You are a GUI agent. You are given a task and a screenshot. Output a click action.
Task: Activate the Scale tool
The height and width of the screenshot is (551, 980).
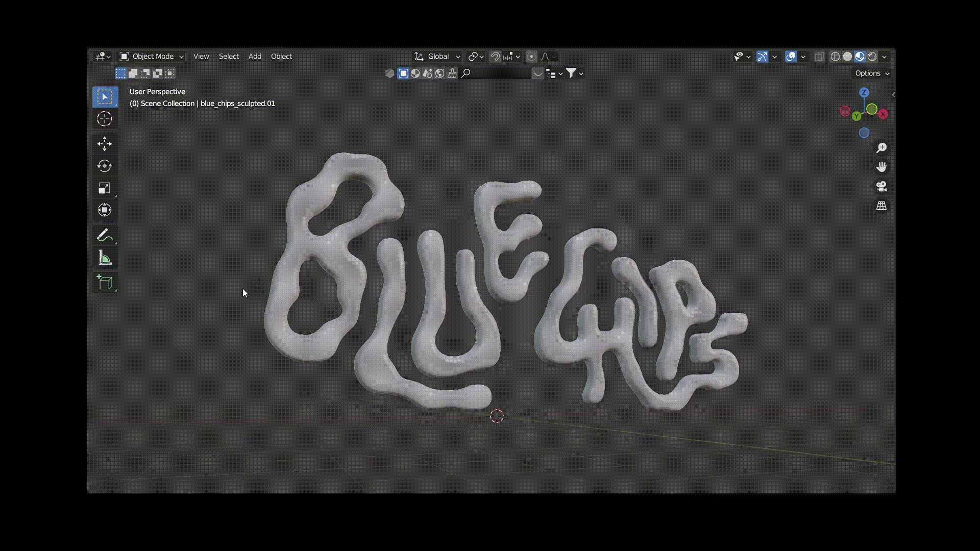coord(105,188)
